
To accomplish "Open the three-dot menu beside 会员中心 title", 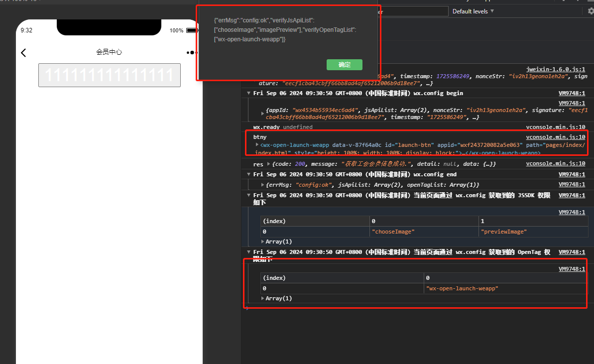I will coord(192,53).
